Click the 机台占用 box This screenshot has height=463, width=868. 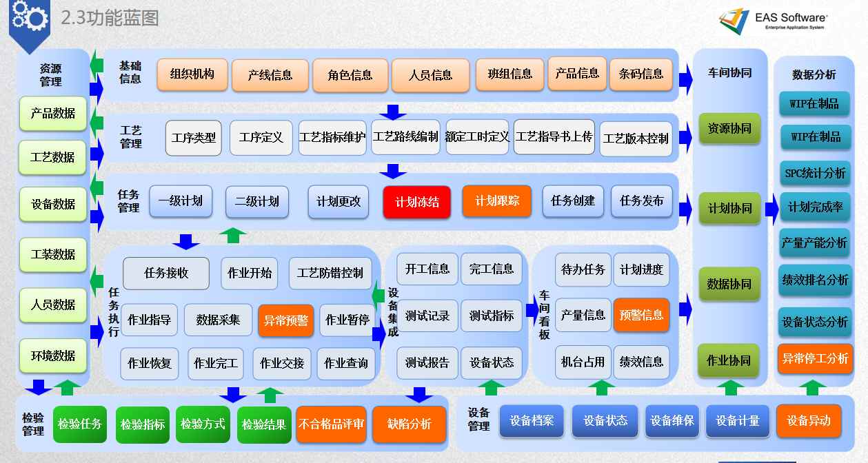click(x=583, y=362)
